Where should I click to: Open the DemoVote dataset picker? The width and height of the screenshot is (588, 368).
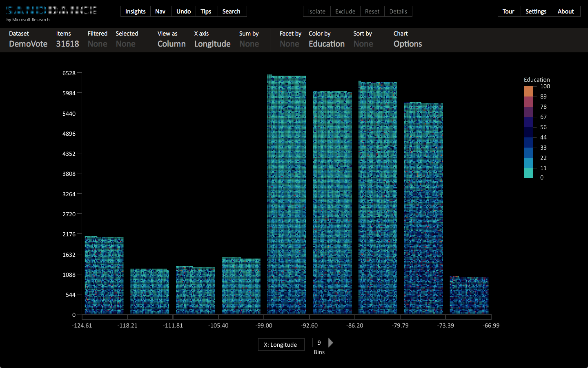(x=28, y=44)
